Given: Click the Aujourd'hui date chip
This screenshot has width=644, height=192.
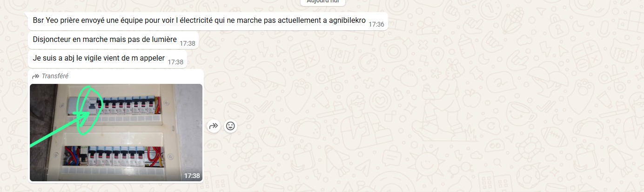Looking at the screenshot, I should pos(322,2).
